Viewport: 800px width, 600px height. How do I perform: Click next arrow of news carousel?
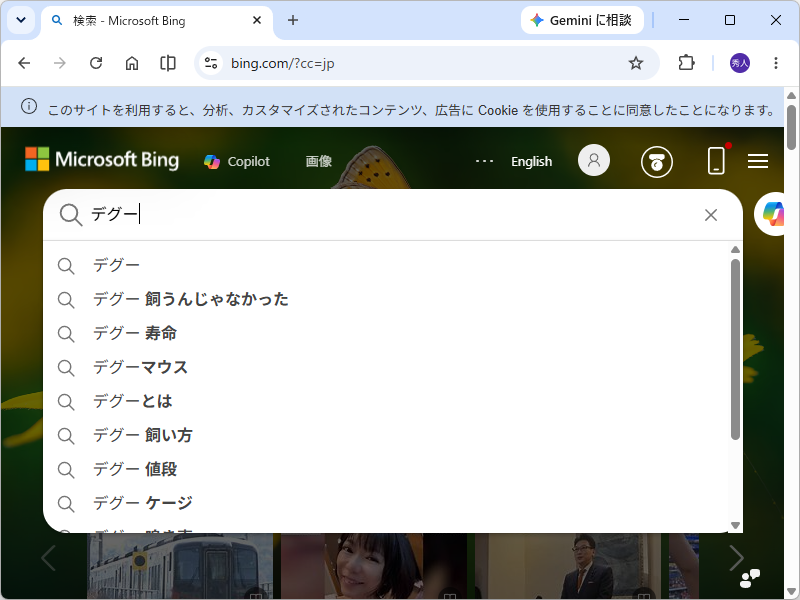pyautogui.click(x=736, y=558)
